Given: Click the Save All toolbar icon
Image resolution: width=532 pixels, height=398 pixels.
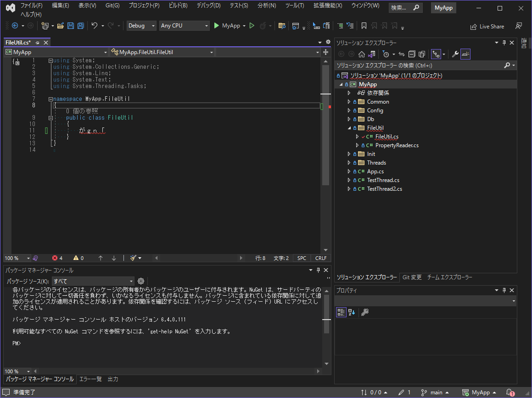Looking at the screenshot, I should tap(80, 26).
